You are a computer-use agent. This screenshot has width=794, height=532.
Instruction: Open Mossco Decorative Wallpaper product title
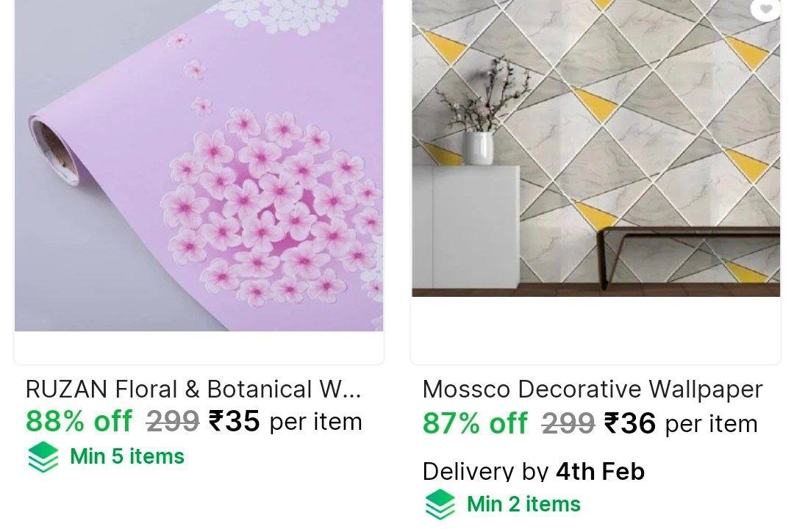(593, 389)
